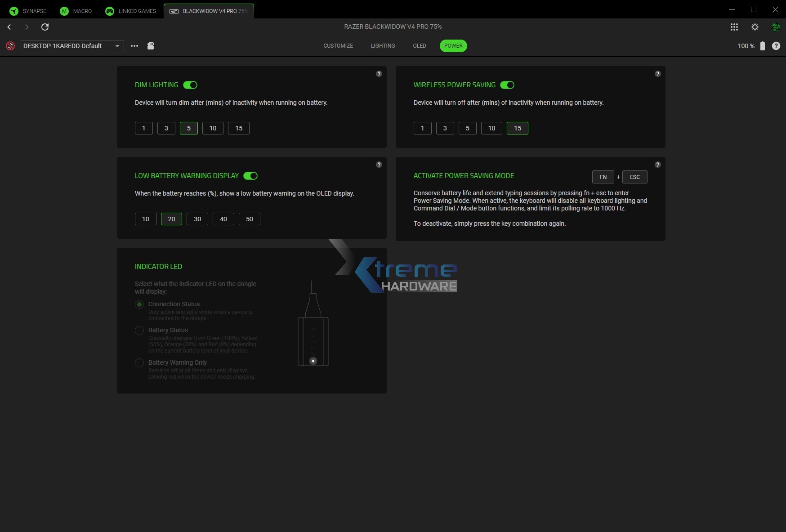The width and height of the screenshot is (786, 532).
Task: Open Linked Games section
Action: coord(130,10)
